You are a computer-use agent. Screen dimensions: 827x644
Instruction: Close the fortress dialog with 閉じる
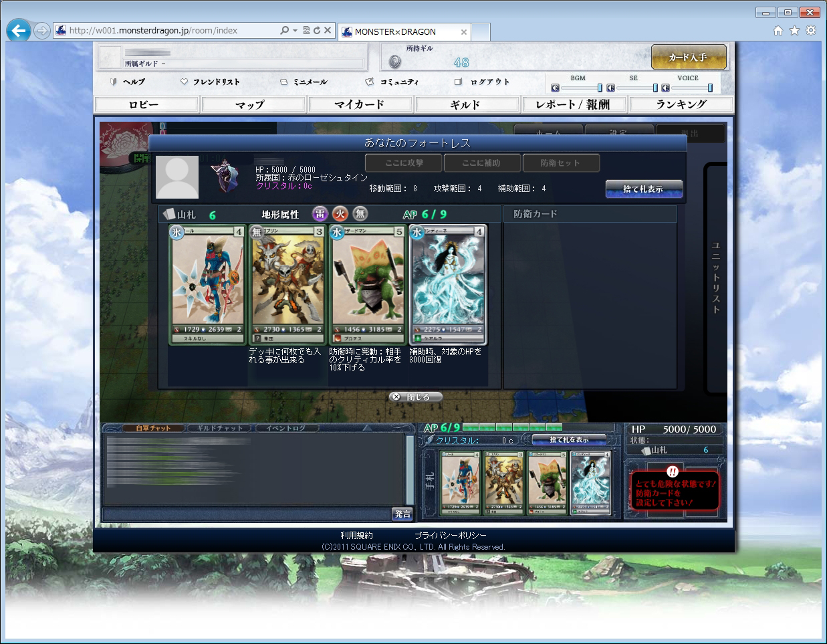pos(416,397)
